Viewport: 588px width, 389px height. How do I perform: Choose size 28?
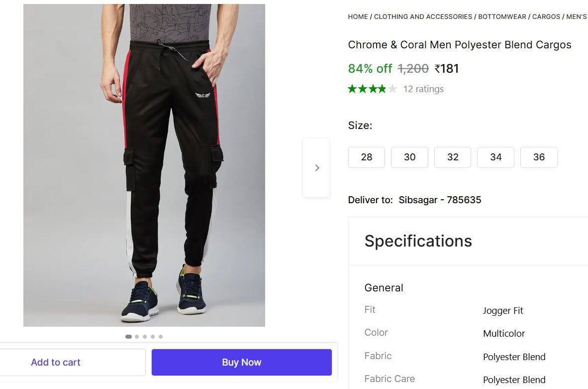tap(367, 157)
